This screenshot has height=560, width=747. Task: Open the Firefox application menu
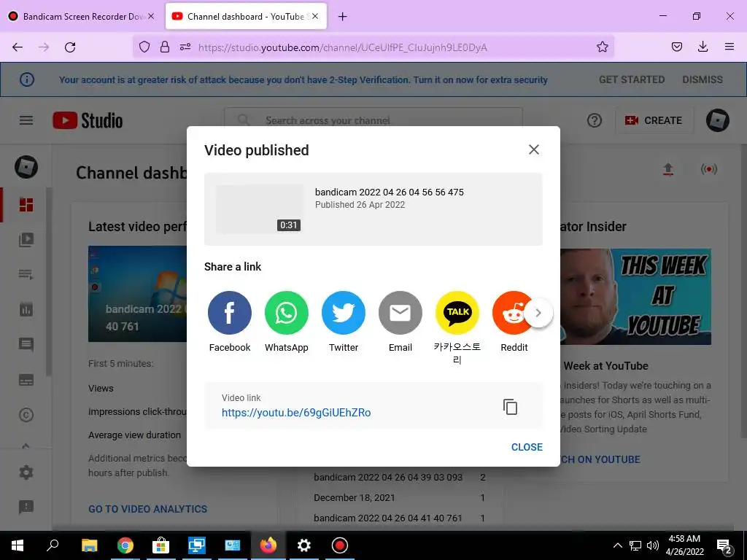tap(729, 47)
